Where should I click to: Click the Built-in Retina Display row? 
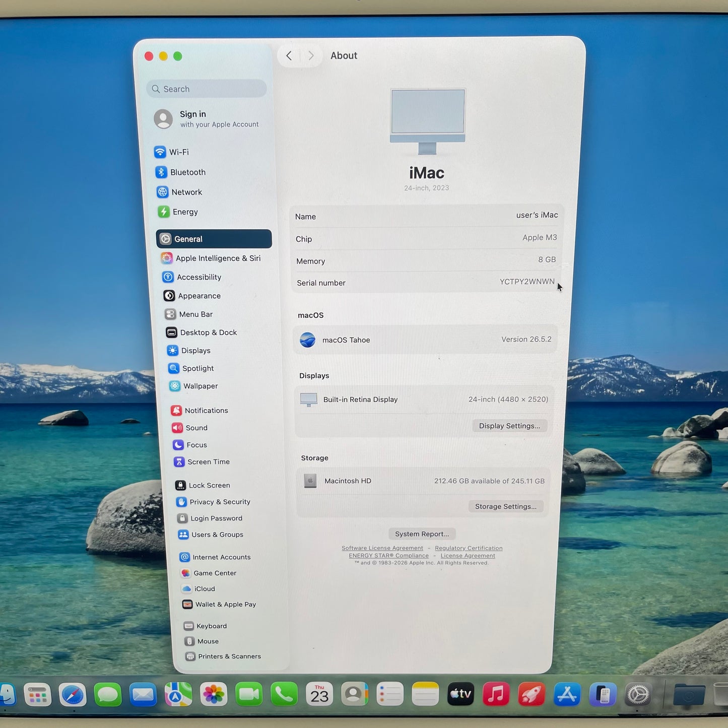click(424, 400)
